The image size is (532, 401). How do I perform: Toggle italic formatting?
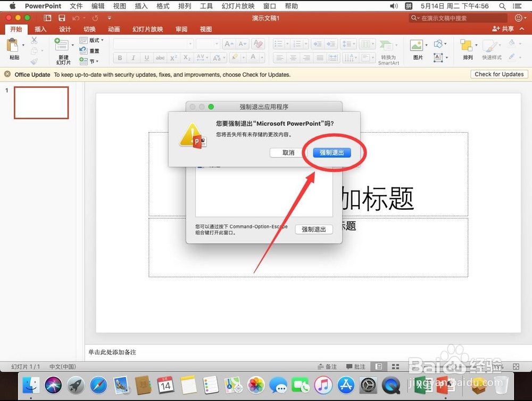(x=134, y=58)
